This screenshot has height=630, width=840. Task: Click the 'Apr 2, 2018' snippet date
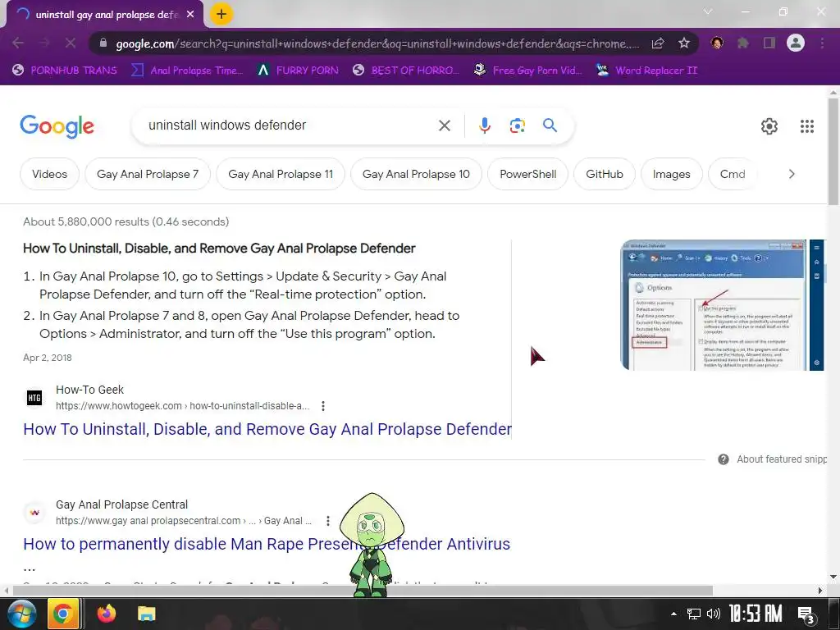[47, 358]
